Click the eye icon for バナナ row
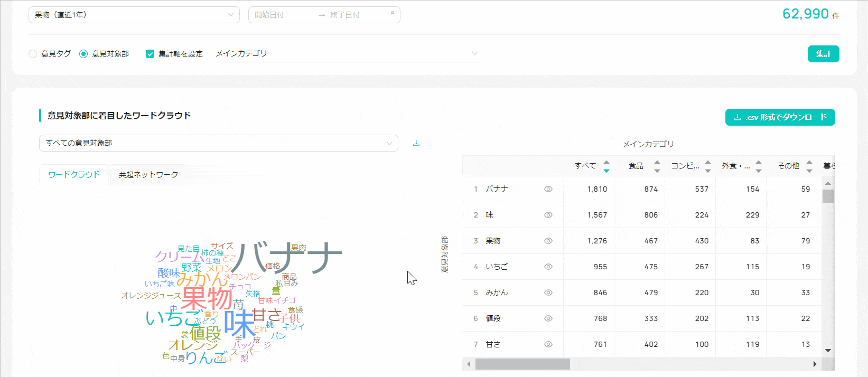Screen dimensions: 868x377 pyautogui.click(x=548, y=189)
